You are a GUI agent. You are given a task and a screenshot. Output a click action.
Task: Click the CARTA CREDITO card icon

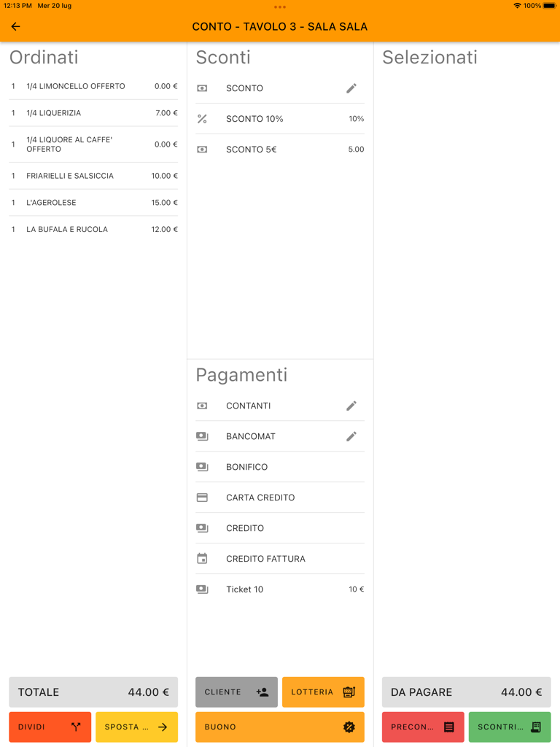pos(203,498)
